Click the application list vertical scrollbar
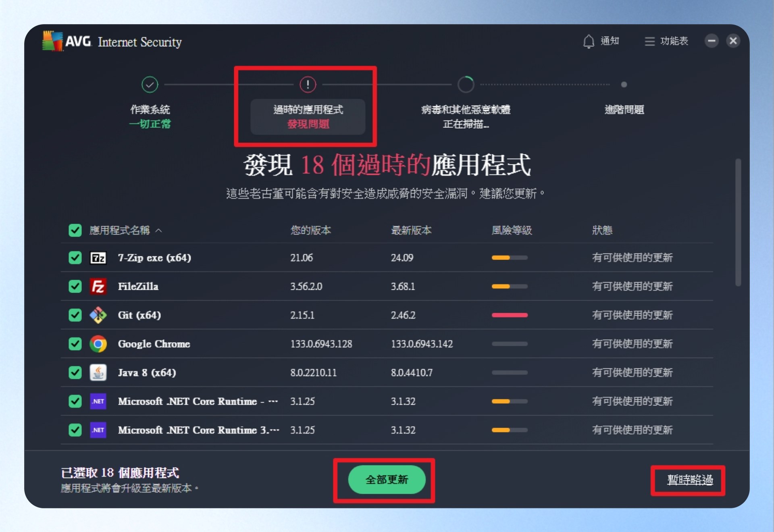 click(x=738, y=222)
